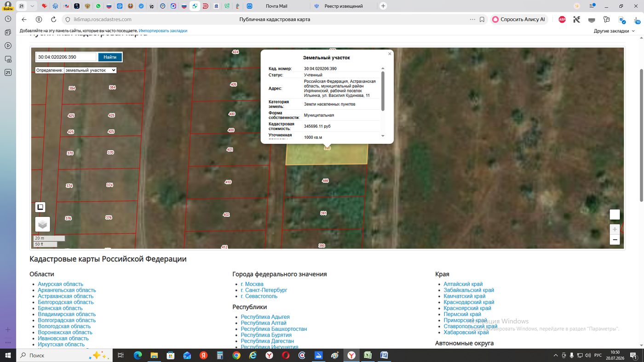
Task: Click the site protection shield icon
Action: [x=67, y=19]
